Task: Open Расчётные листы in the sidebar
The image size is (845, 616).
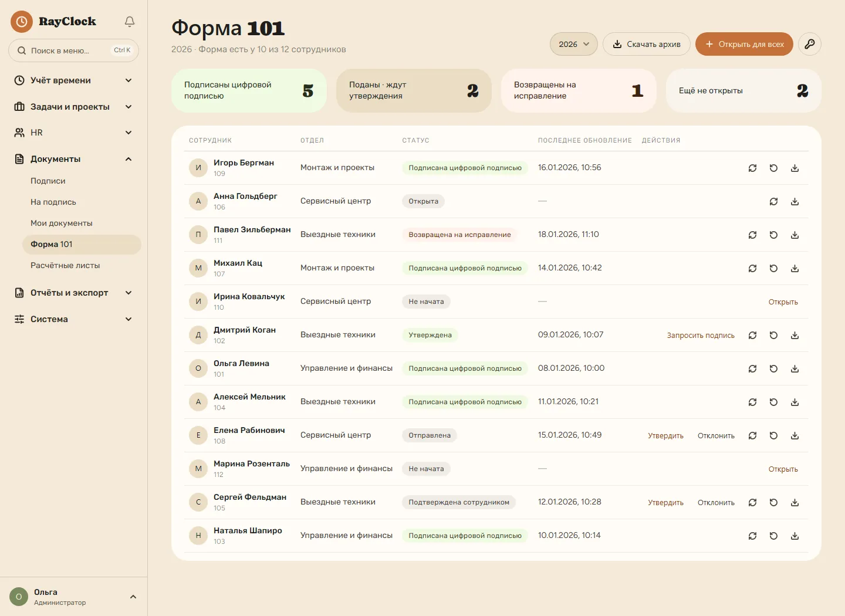Action: point(82,266)
